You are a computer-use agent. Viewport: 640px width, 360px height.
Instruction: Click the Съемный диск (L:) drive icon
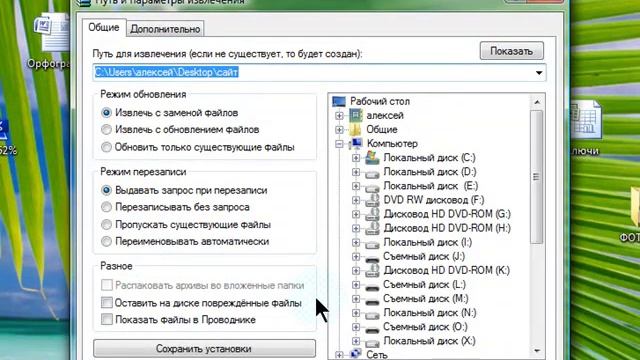tap(372, 287)
